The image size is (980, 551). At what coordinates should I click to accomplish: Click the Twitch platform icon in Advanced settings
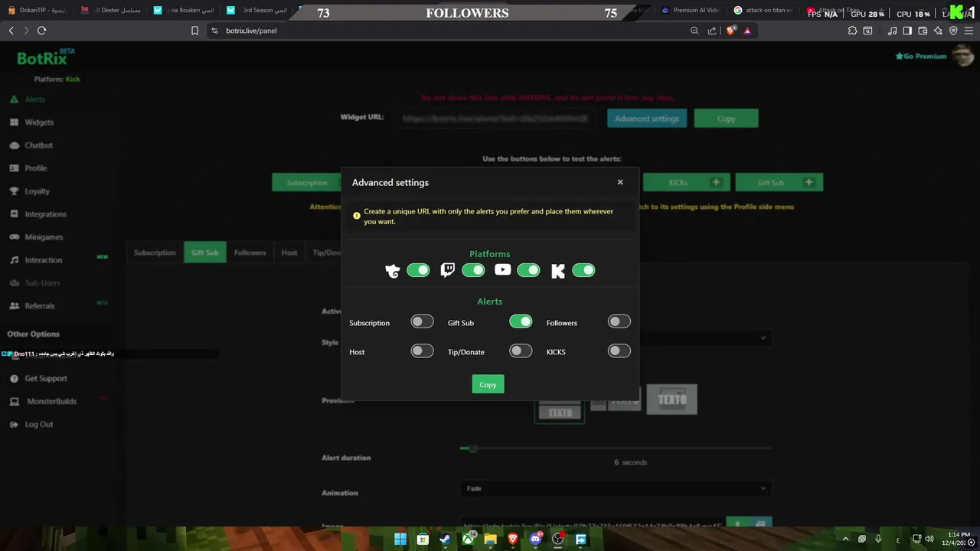point(448,270)
